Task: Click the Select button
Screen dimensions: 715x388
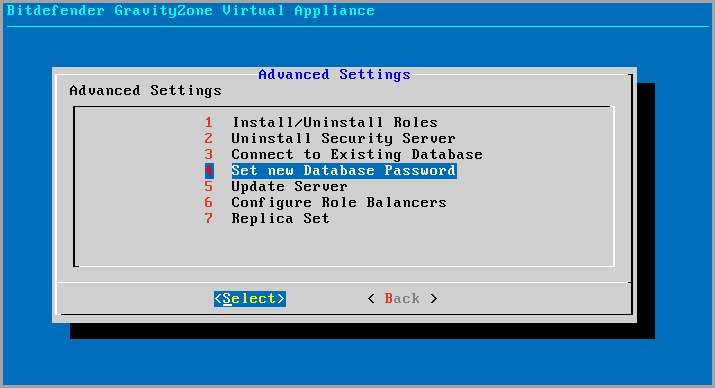Action: (250, 299)
